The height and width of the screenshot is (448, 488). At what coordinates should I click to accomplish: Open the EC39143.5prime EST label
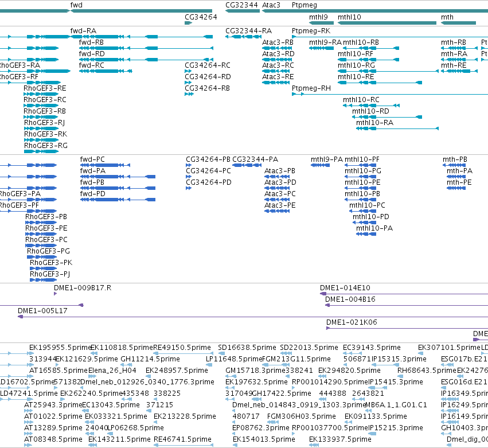point(372,348)
